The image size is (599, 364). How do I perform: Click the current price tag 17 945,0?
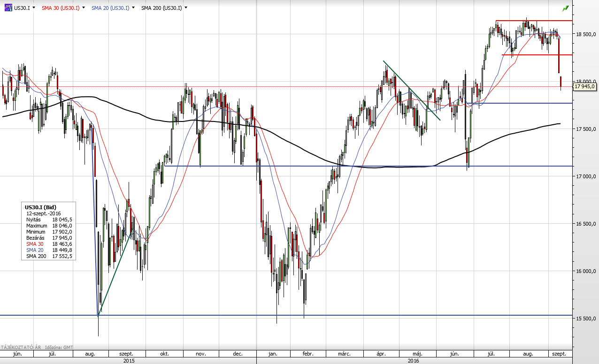coord(585,86)
